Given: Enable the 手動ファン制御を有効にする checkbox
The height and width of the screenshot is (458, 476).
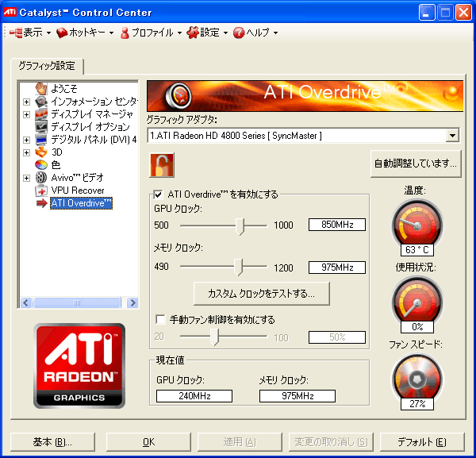Looking at the screenshot, I should click(x=160, y=319).
